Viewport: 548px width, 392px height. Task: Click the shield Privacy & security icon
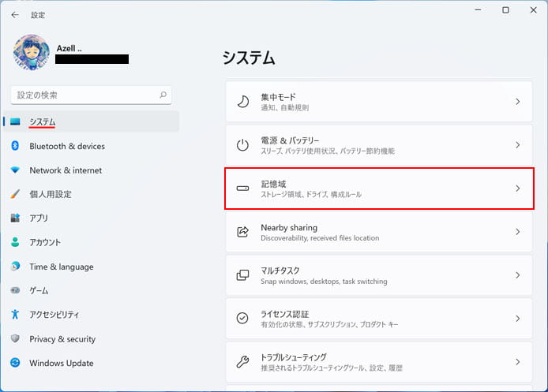[15, 338]
